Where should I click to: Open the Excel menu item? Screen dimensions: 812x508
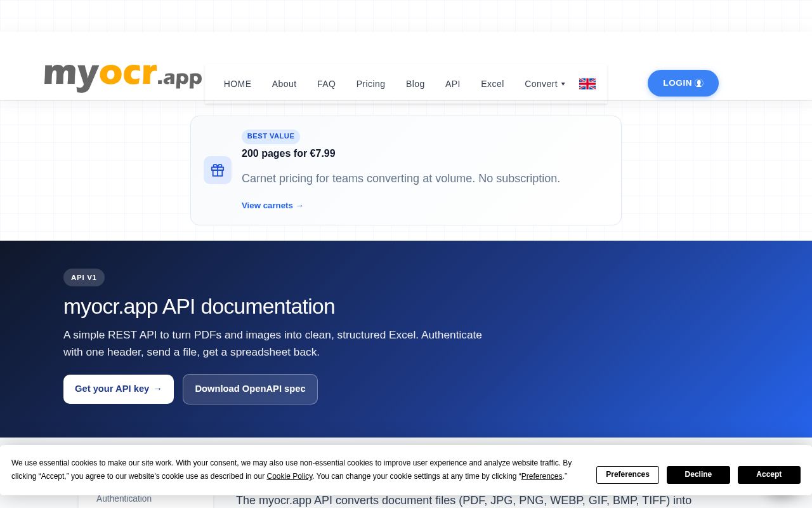492,84
